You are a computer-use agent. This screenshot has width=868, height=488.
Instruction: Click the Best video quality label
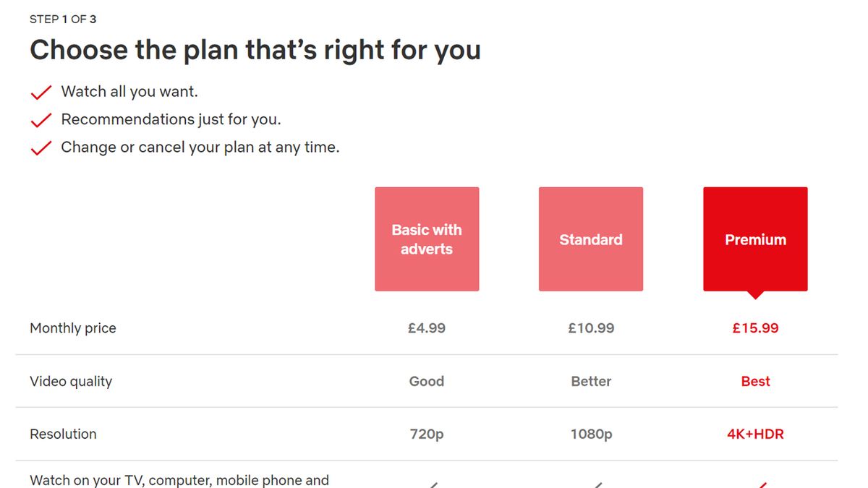pyautogui.click(x=755, y=381)
